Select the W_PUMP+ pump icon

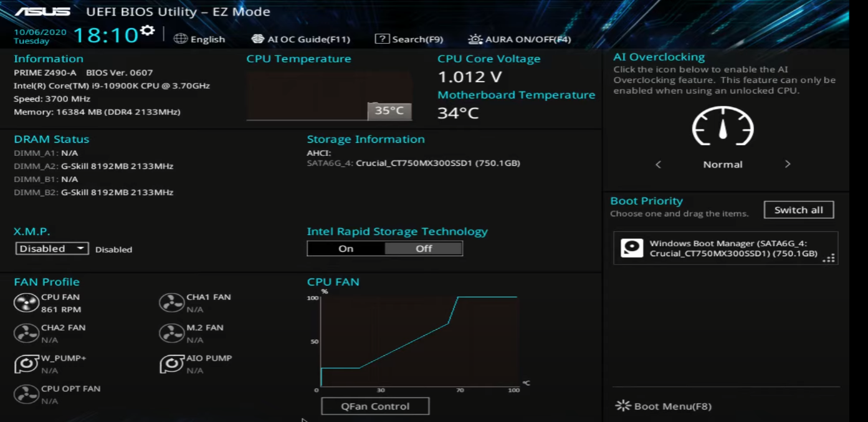(26, 364)
